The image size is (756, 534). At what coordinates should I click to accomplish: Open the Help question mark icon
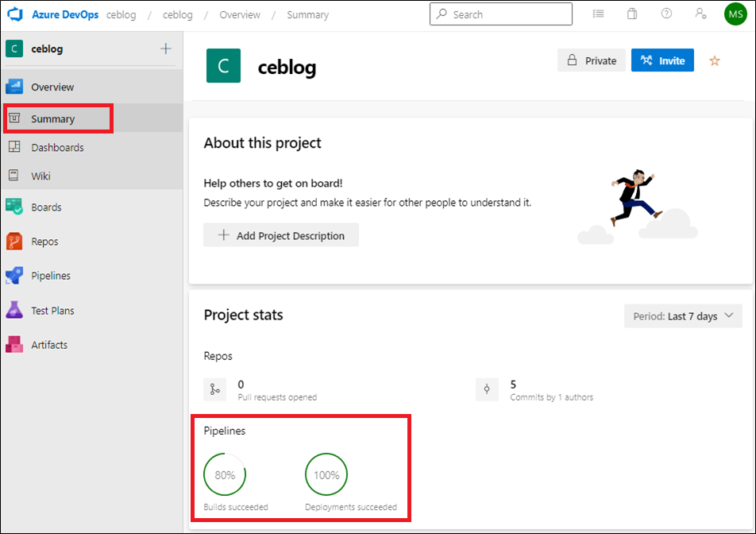[x=666, y=14]
